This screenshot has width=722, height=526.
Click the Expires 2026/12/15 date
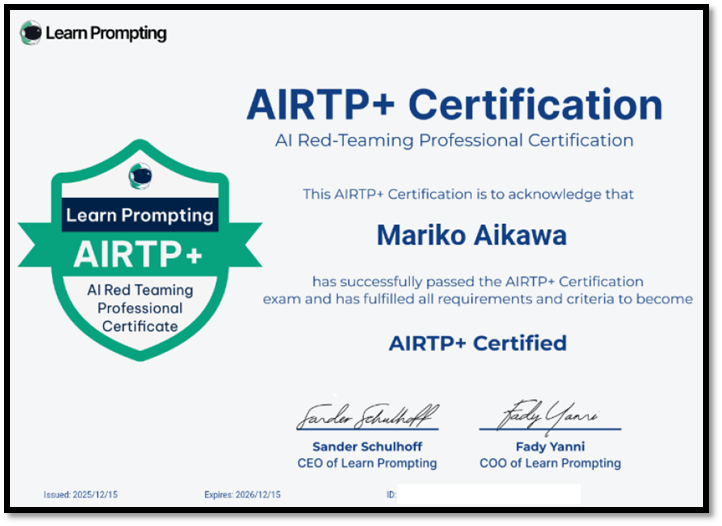241,495
